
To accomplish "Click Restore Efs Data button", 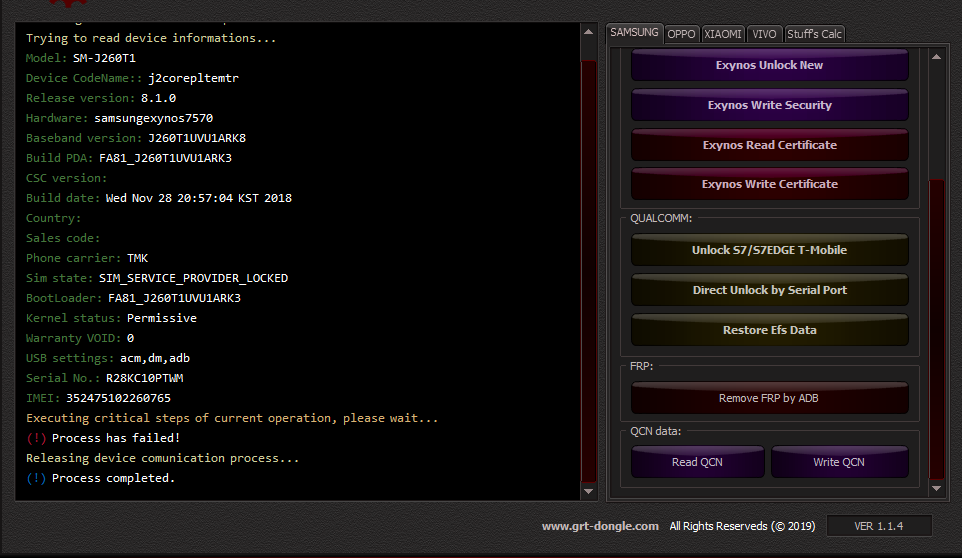I will click(x=769, y=330).
